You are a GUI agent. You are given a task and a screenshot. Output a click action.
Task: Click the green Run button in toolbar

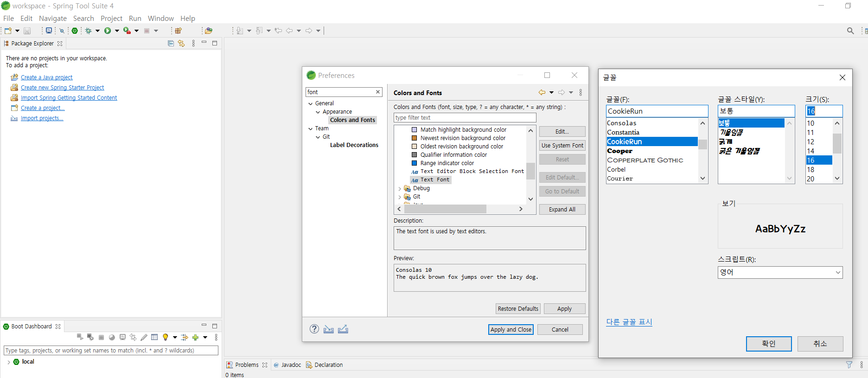coord(108,31)
